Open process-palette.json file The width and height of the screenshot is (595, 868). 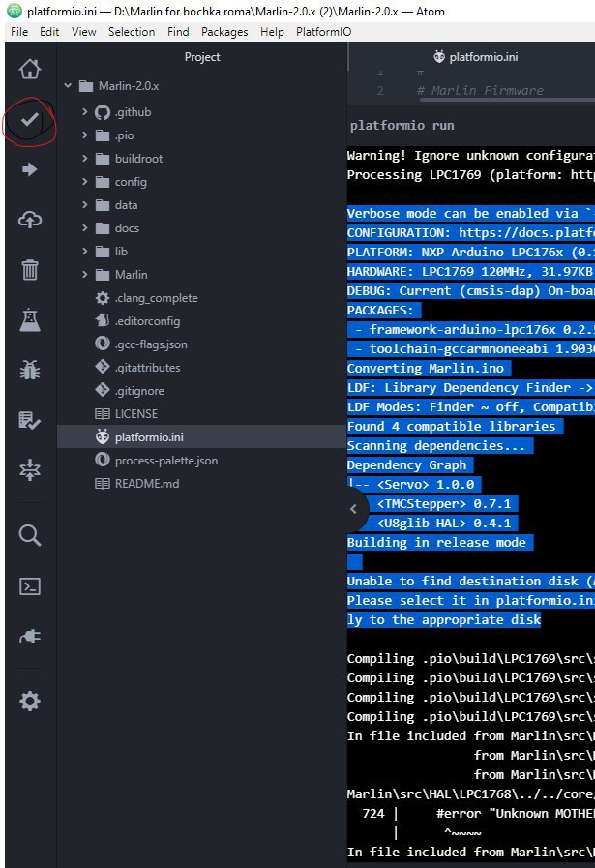(166, 461)
